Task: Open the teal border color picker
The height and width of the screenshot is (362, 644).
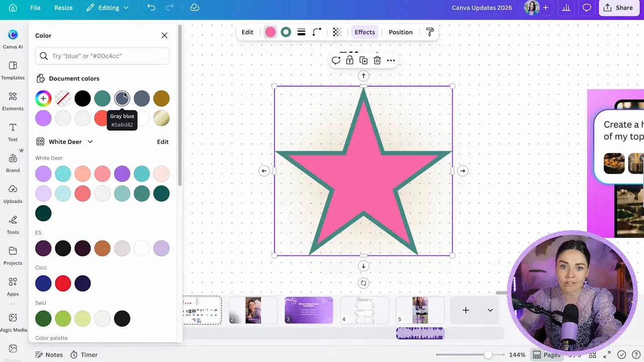Action: 286,32
